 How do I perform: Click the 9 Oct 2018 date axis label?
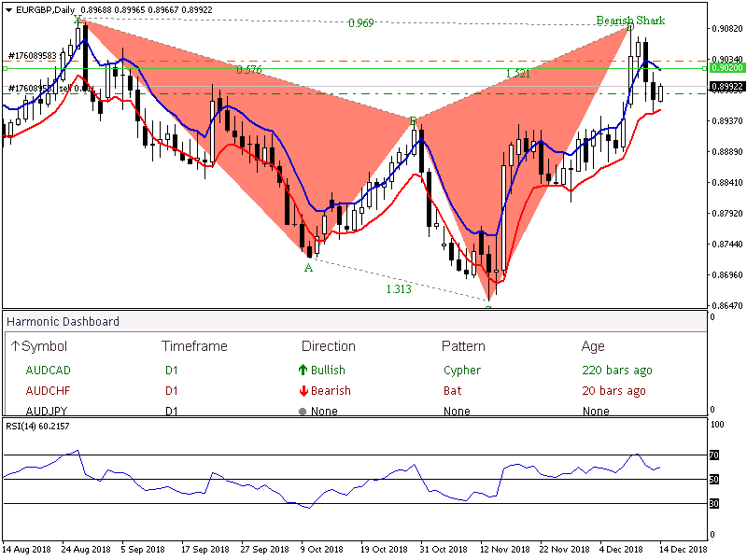[x=321, y=549]
